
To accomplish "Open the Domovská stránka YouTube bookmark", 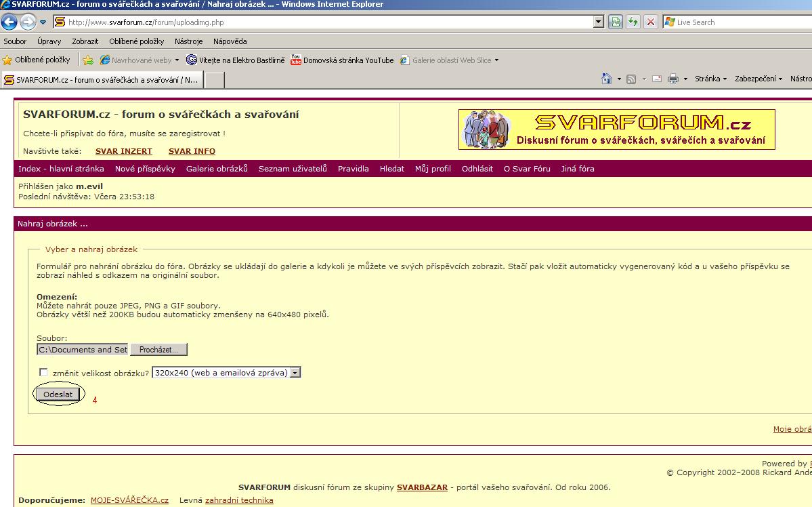I will click(342, 60).
